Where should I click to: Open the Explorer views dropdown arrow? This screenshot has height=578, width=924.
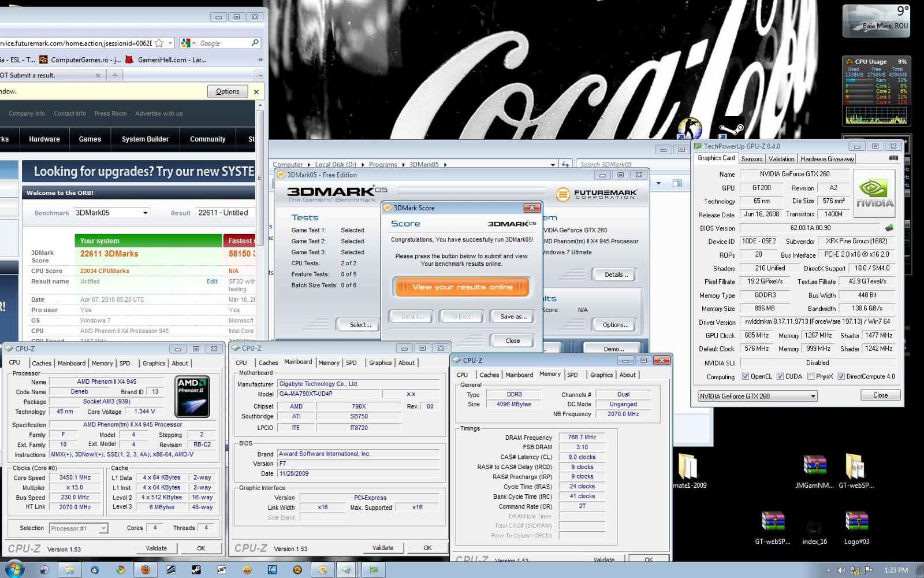(x=658, y=183)
